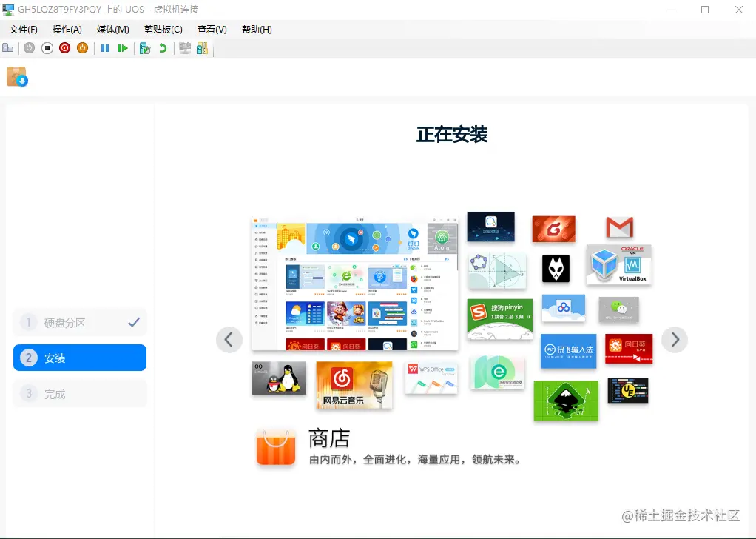Click the orange Save state icon
756x539 pixels.
(x=82, y=48)
